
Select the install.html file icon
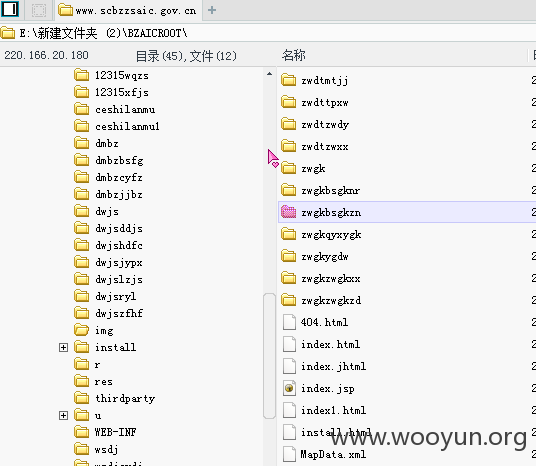[x=289, y=432]
